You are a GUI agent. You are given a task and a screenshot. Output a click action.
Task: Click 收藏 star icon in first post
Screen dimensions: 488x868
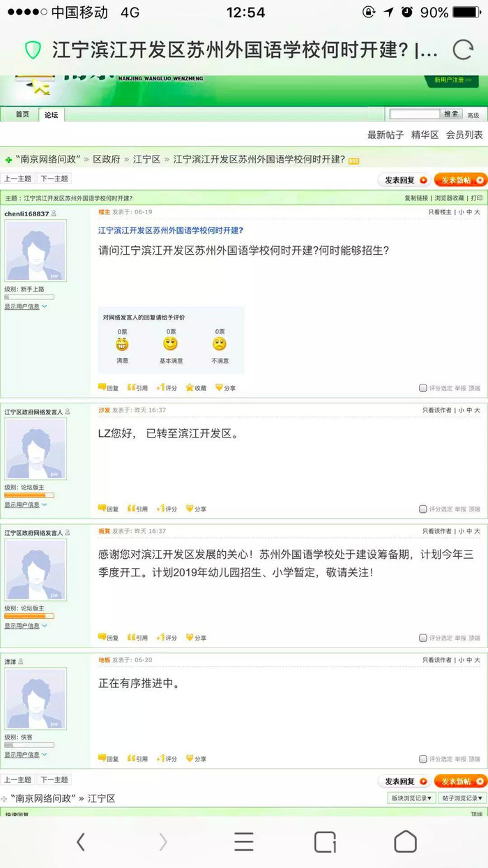point(189,387)
